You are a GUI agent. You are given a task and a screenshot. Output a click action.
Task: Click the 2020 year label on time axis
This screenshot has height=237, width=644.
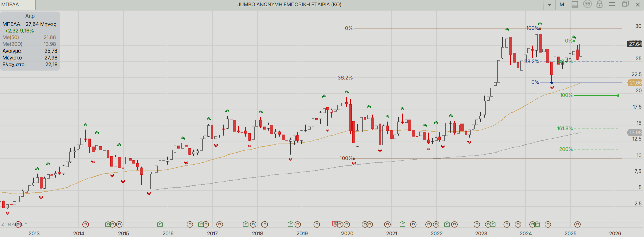click(x=347, y=233)
